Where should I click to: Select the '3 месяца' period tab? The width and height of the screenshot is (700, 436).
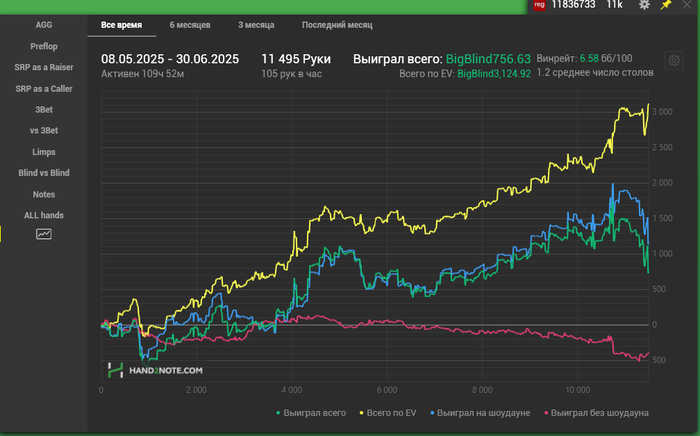(258, 24)
